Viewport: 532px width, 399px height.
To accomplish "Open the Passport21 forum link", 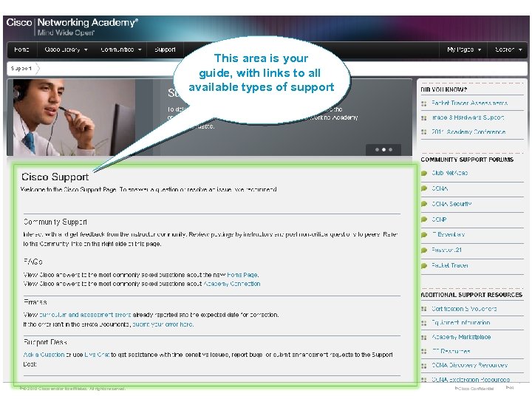I will click(446, 250).
